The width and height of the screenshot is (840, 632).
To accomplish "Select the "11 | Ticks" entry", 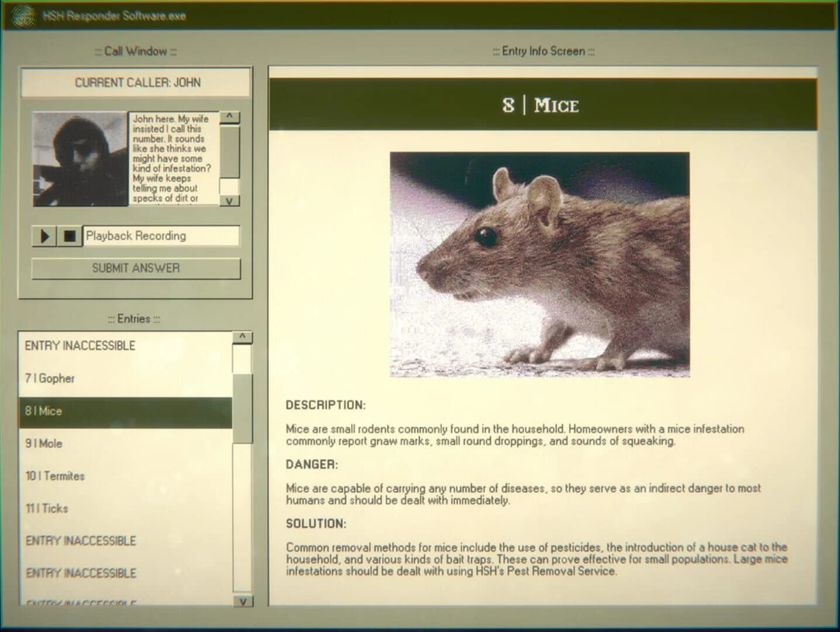I will [126, 509].
